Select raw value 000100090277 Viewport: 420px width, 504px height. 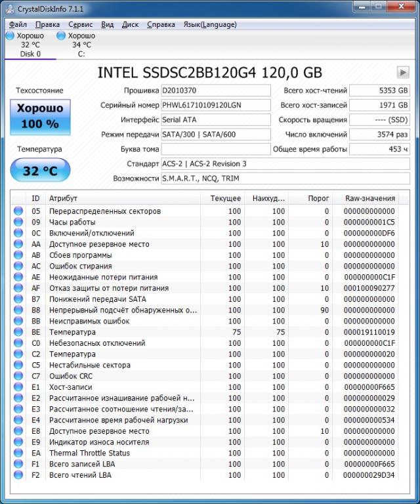(x=369, y=288)
